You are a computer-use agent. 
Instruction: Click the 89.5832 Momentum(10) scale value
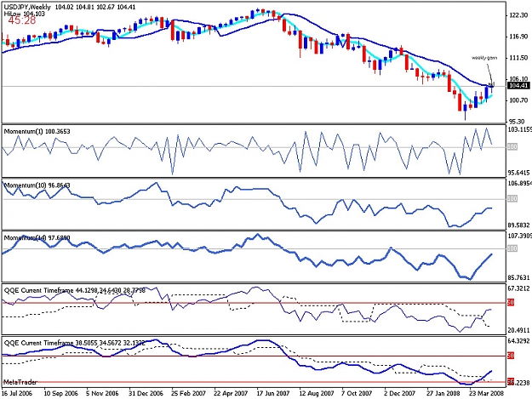[518, 225]
